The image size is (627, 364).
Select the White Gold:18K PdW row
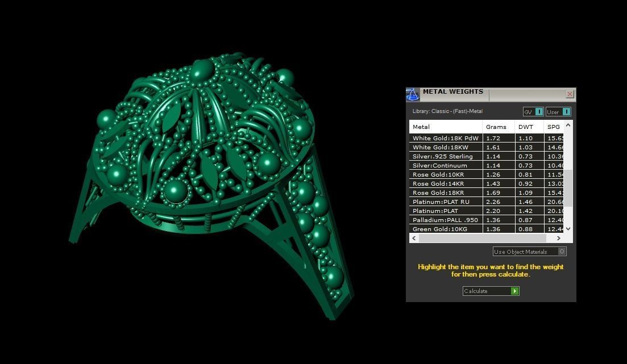tap(486, 138)
